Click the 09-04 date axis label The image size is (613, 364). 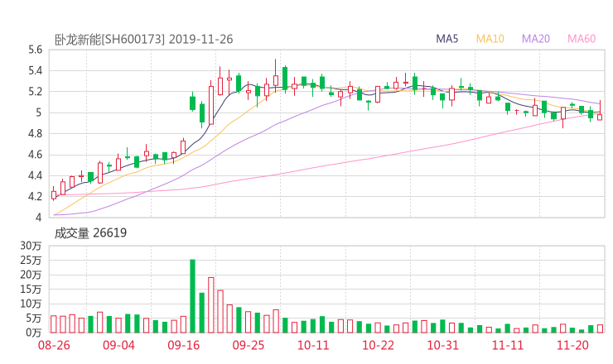[x=118, y=345]
